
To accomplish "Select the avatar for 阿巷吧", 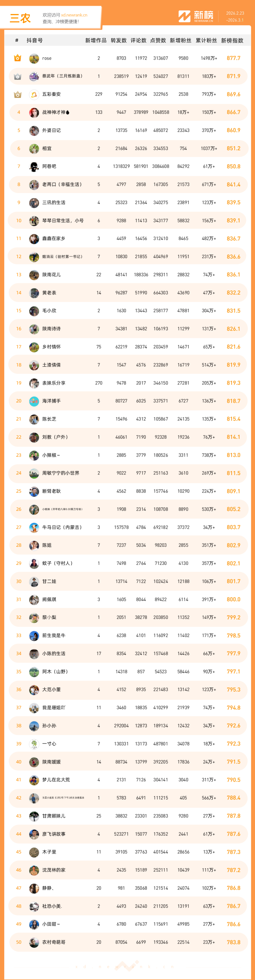I will click(34, 167).
